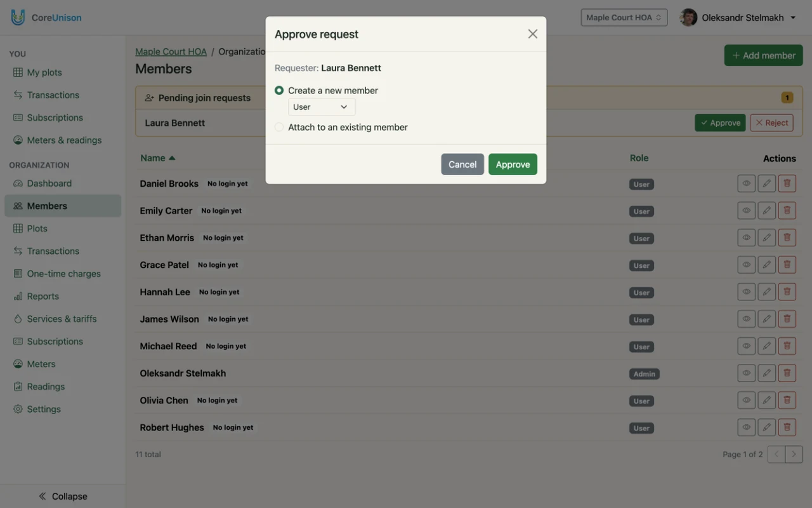
Task: View Hannah Lee details (eye icon)
Action: tap(747, 292)
